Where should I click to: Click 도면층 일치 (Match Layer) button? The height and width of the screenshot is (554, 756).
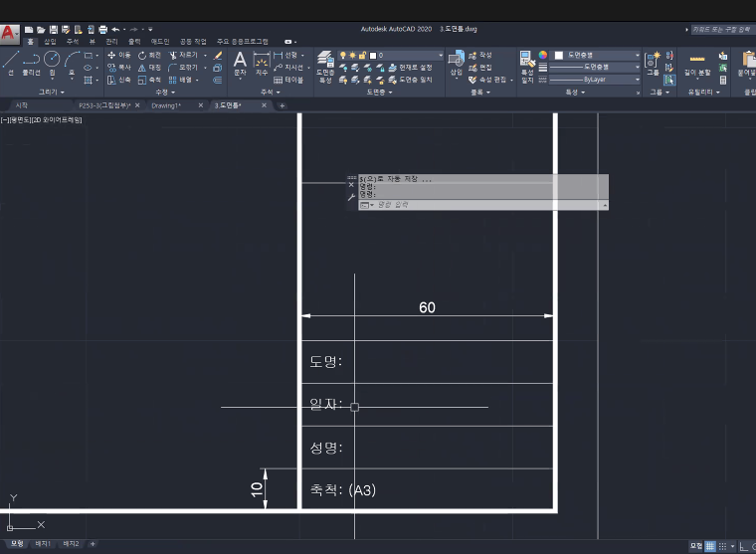click(410, 80)
